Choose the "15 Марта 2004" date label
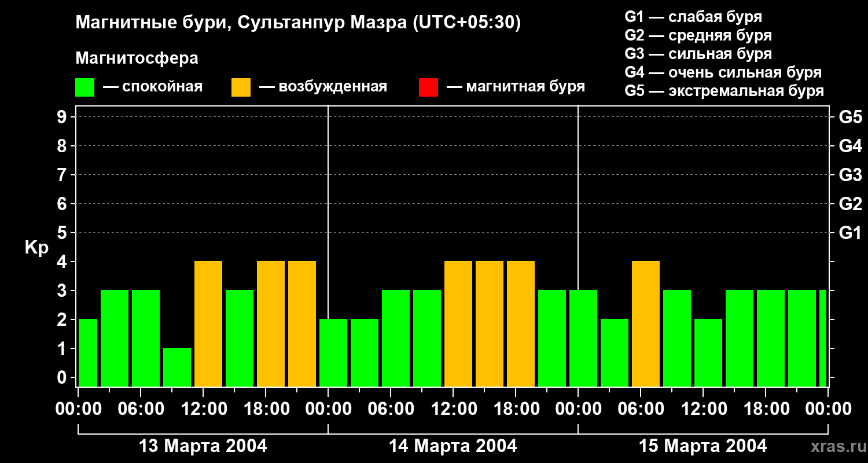The height and width of the screenshot is (463, 868). [703, 446]
